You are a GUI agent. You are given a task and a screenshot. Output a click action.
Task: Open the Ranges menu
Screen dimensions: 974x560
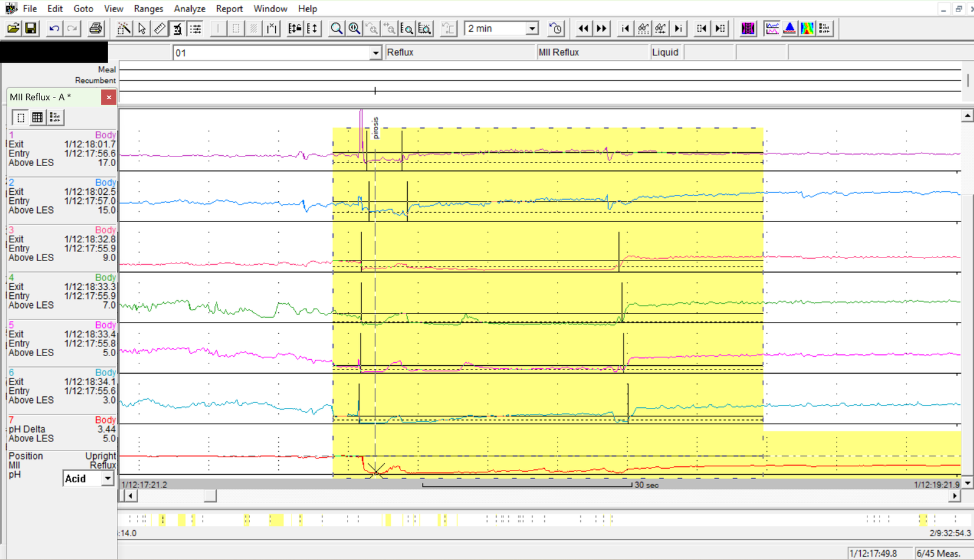[x=149, y=9]
